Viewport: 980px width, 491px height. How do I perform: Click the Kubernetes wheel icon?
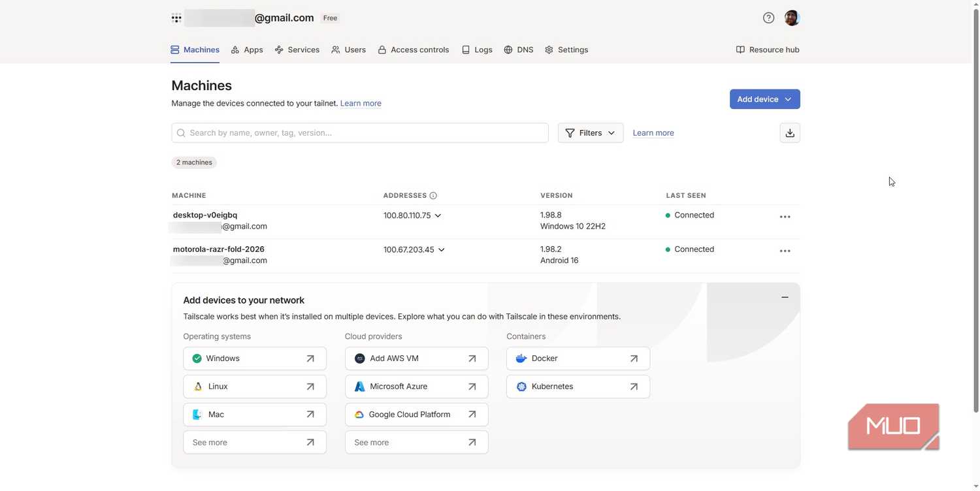tap(521, 387)
